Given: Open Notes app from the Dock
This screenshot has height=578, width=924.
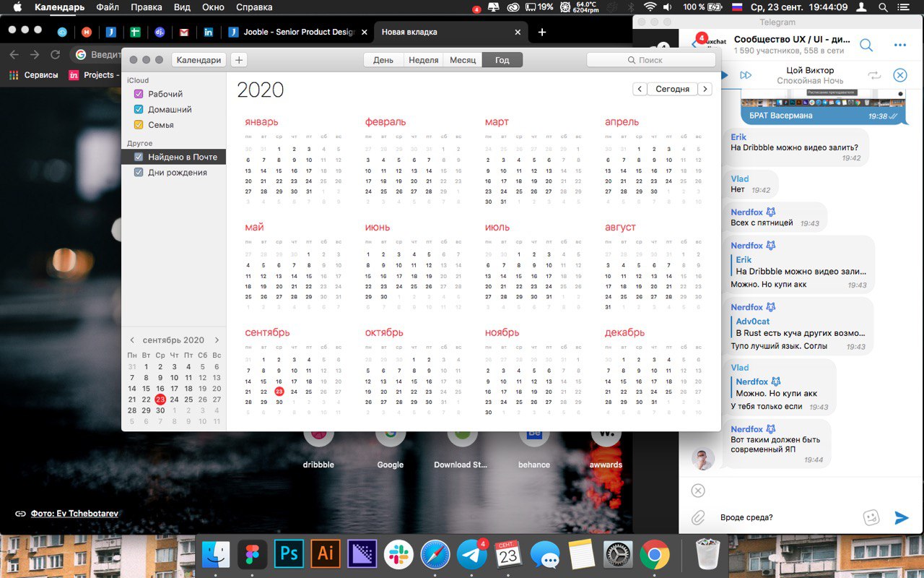Looking at the screenshot, I should tap(581, 554).
